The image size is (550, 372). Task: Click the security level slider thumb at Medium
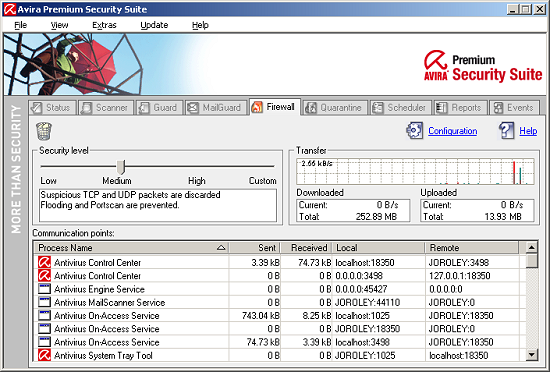tap(121, 167)
